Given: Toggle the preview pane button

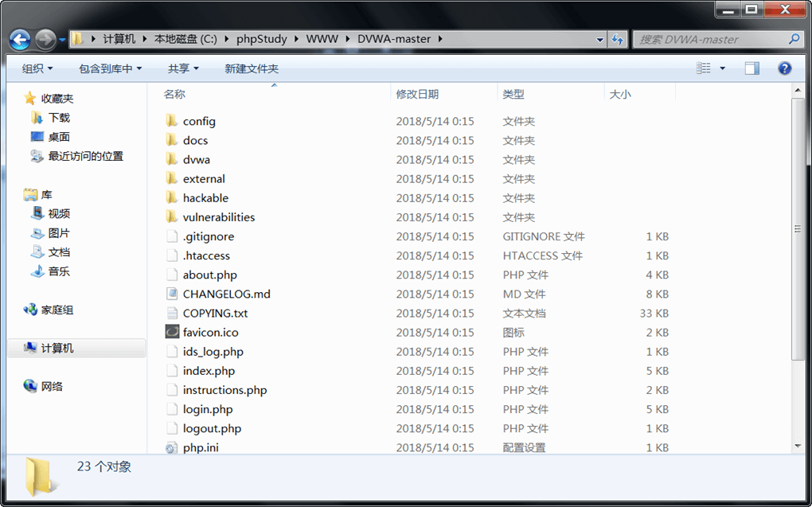Looking at the screenshot, I should 752,68.
